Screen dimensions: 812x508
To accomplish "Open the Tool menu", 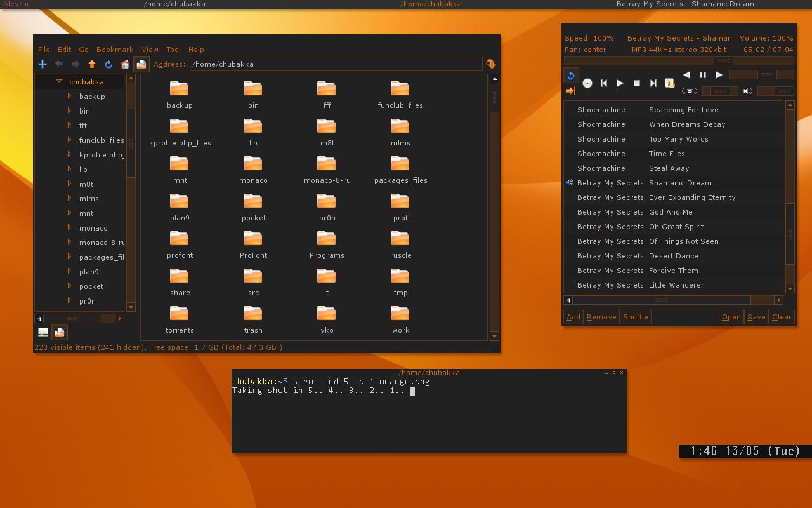I will pos(173,50).
